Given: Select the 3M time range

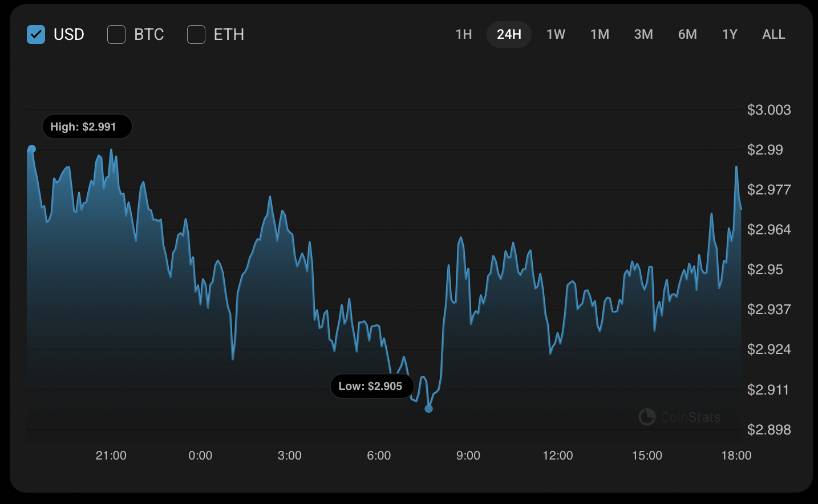Looking at the screenshot, I should coord(643,35).
